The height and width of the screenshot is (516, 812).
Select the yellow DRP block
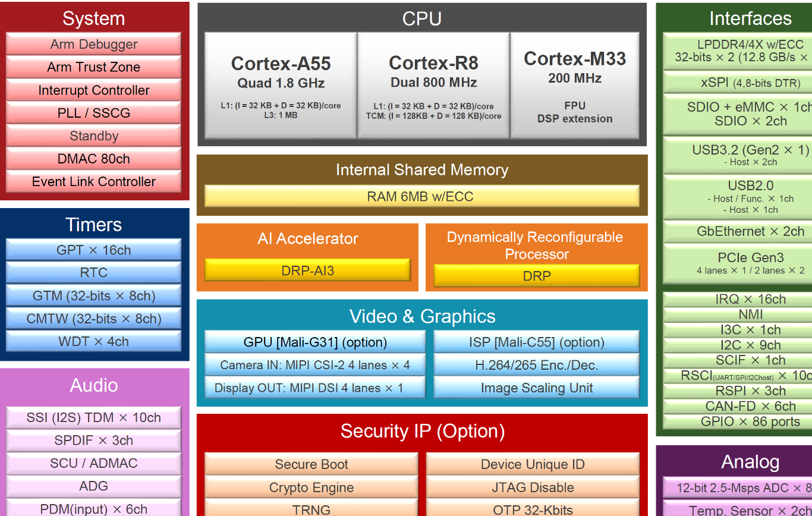(536, 276)
